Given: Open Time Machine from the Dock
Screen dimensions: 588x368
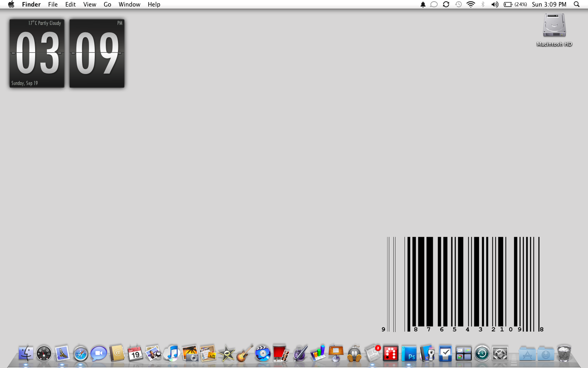Looking at the screenshot, I should tap(482, 354).
